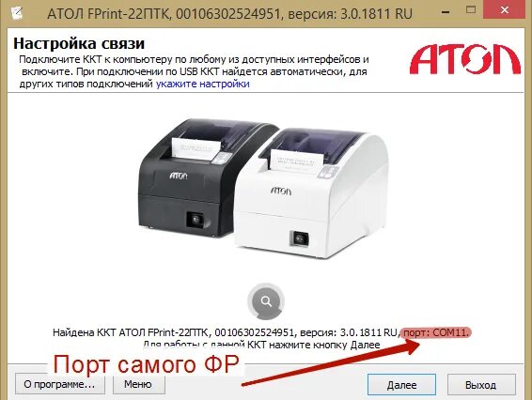Click the magnifier search icon below printers
The height and width of the screenshot is (400, 532).
coord(266,301)
